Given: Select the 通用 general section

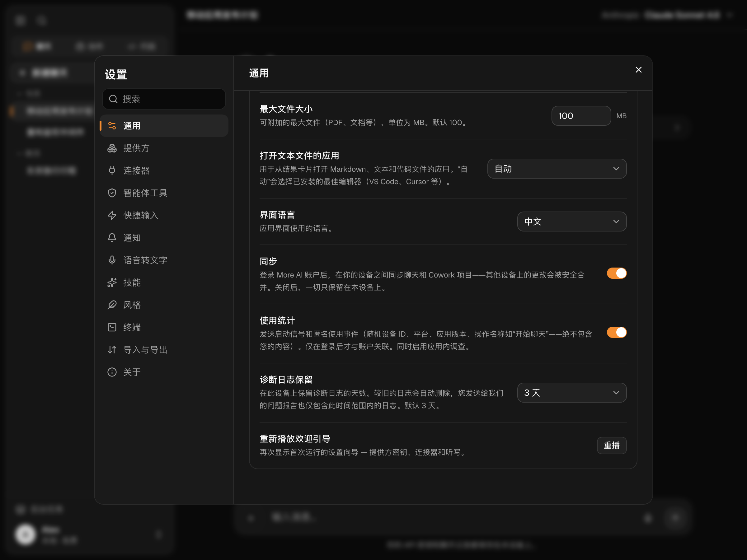Looking at the screenshot, I should pyautogui.click(x=164, y=126).
